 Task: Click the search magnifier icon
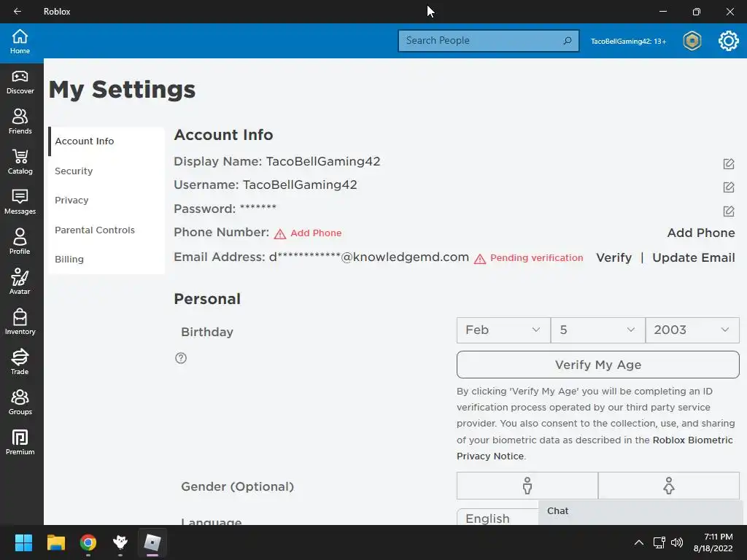[567, 41]
